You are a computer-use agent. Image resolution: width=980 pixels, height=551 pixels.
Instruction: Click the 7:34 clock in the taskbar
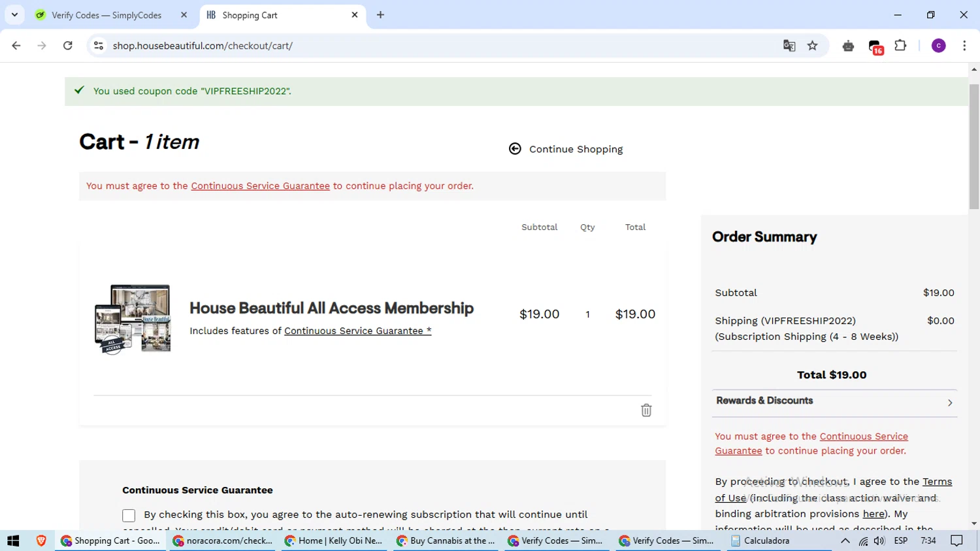pos(928,541)
